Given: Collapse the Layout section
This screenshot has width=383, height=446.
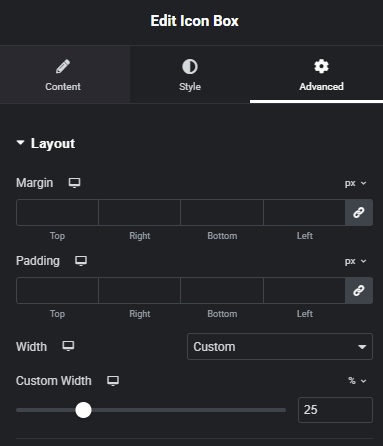Looking at the screenshot, I should point(46,143).
